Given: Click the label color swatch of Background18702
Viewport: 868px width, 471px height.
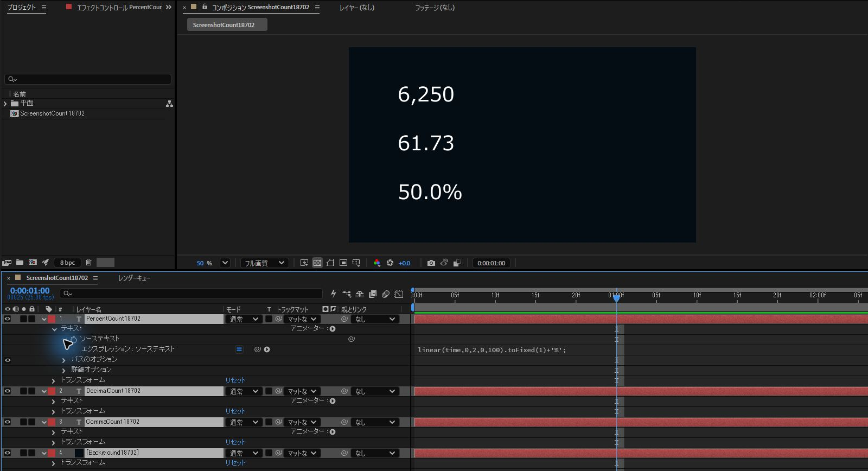Looking at the screenshot, I should click(x=52, y=453).
